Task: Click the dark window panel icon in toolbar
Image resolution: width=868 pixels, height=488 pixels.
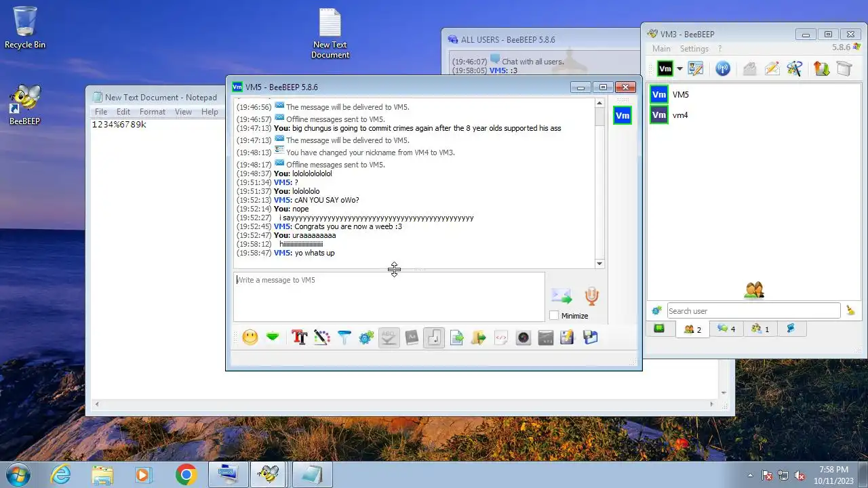Action: pyautogui.click(x=546, y=337)
